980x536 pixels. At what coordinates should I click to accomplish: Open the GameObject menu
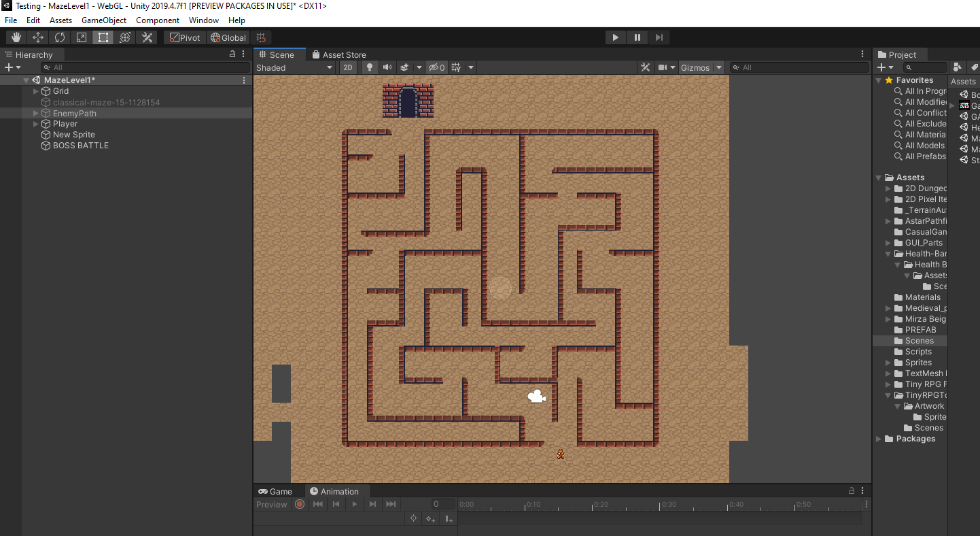pyautogui.click(x=104, y=20)
